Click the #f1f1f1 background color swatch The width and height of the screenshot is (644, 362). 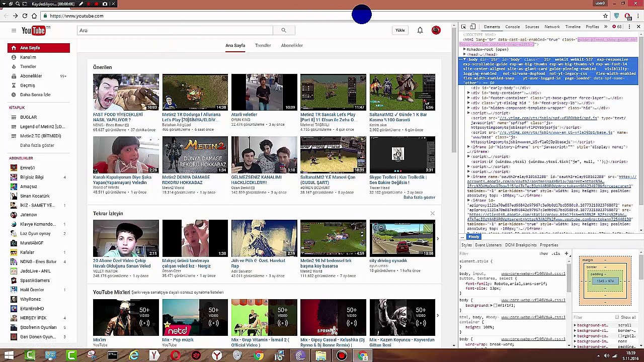click(x=496, y=306)
